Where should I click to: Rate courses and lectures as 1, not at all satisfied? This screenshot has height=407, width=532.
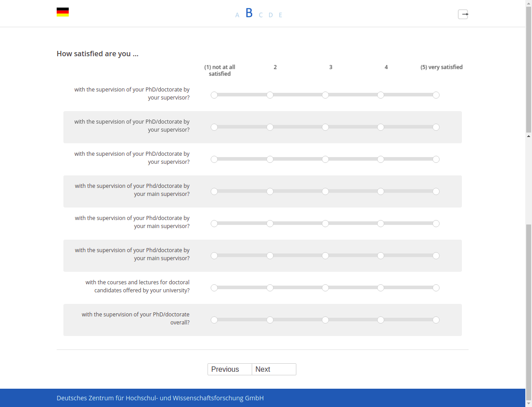214,288
